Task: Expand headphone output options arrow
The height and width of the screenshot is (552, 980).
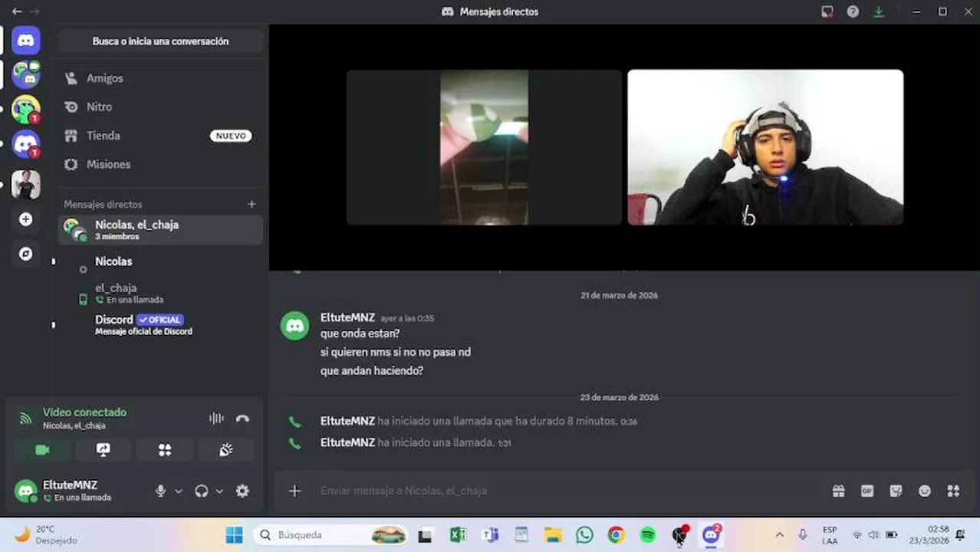Action: pos(219,491)
